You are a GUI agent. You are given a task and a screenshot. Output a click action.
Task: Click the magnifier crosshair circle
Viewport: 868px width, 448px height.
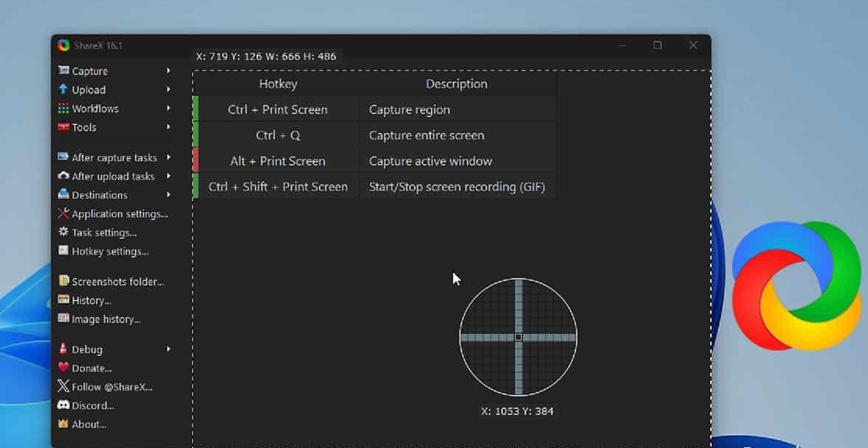pyautogui.click(x=518, y=337)
